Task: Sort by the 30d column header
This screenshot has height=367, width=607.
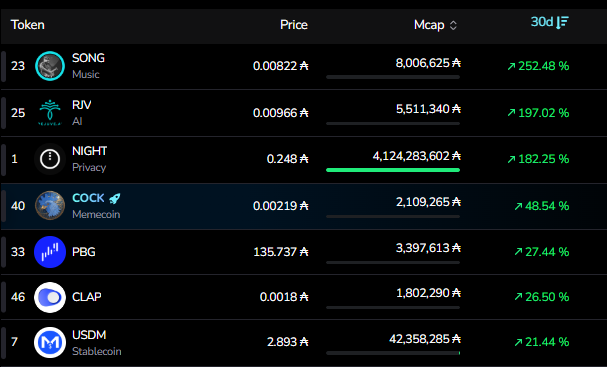Action: click(550, 22)
